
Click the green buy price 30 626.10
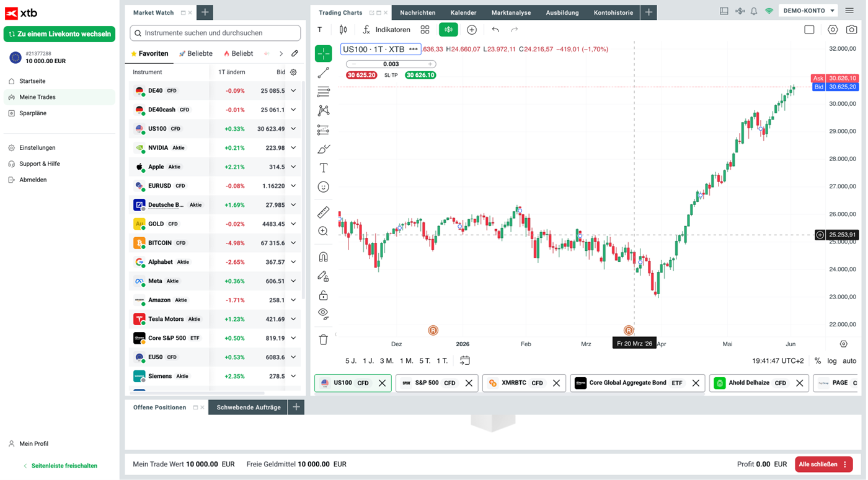pyautogui.click(x=420, y=75)
